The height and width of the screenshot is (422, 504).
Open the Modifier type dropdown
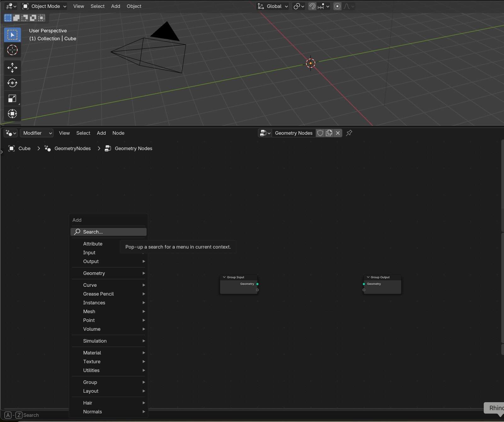37,133
